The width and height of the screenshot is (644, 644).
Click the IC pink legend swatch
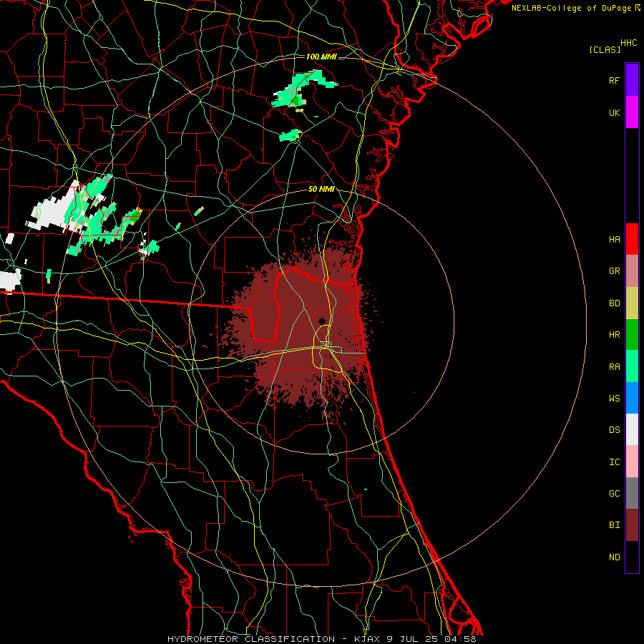coord(632,462)
